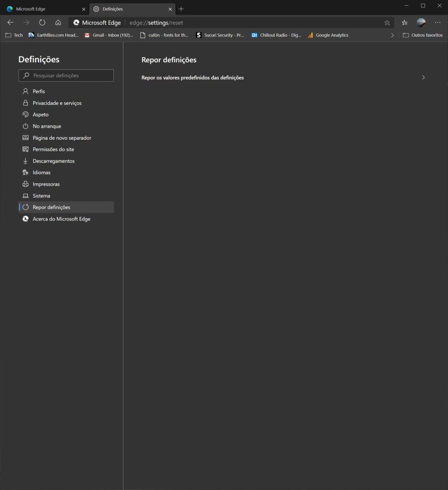Open the user profile avatar
The height and width of the screenshot is (490, 448).
(x=421, y=22)
